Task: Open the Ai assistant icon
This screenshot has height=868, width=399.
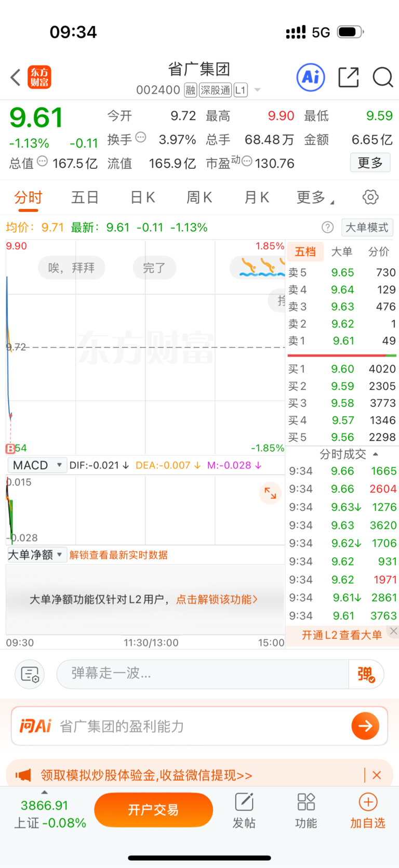Action: click(x=311, y=77)
